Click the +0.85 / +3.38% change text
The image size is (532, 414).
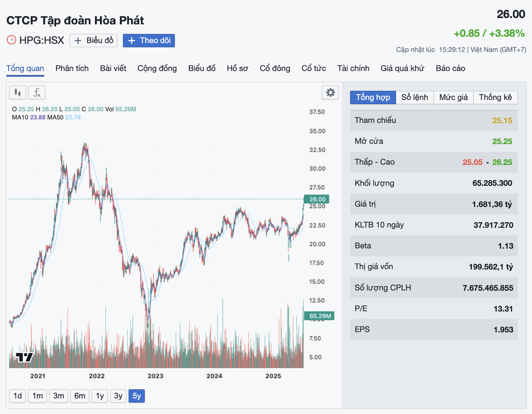click(489, 33)
